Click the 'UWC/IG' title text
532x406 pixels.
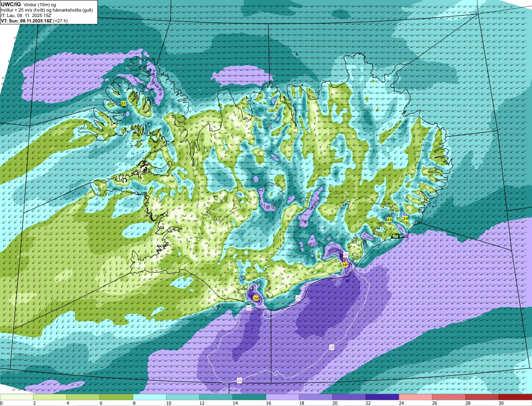pyautogui.click(x=10, y=4)
